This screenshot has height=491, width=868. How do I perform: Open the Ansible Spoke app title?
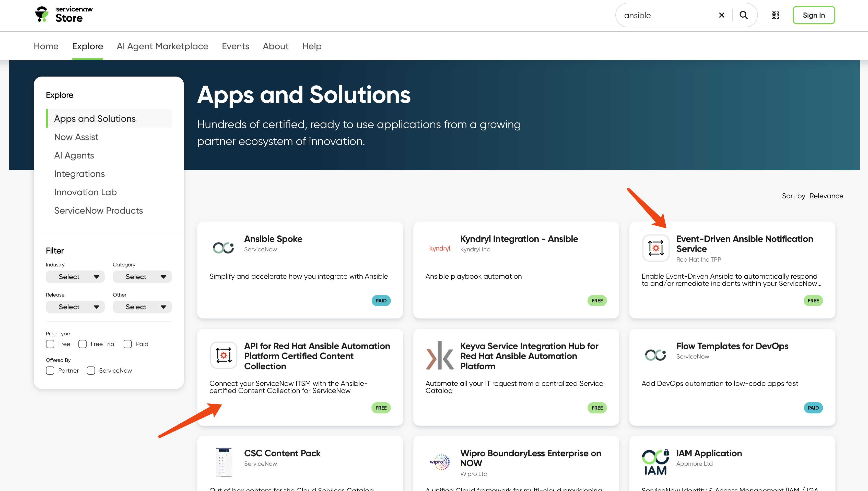click(x=273, y=239)
